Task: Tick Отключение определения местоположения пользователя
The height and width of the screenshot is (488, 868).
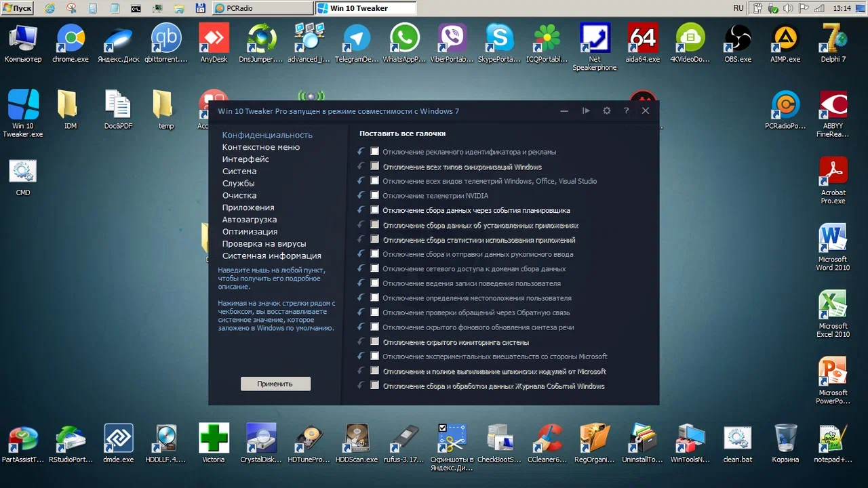Action: click(374, 298)
